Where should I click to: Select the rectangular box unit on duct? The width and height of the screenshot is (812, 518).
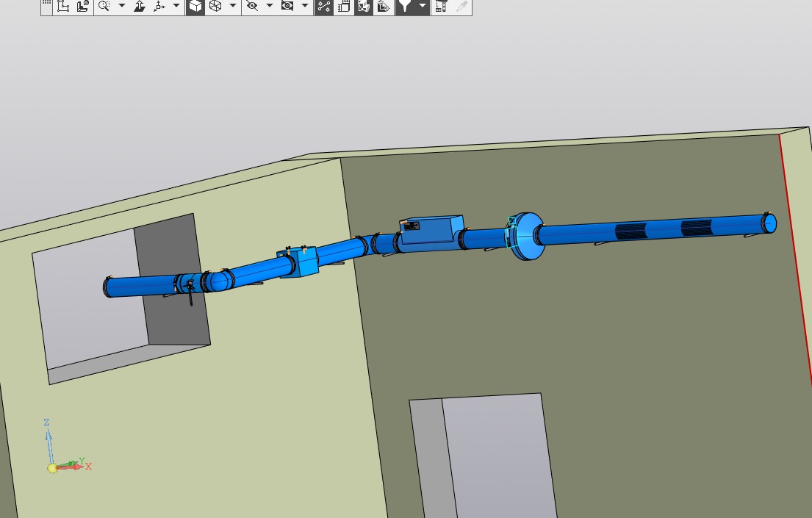pyautogui.click(x=432, y=230)
